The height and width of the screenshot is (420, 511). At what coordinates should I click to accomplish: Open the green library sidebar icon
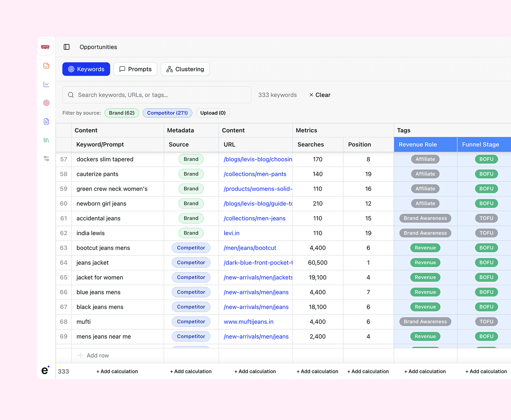point(46,140)
